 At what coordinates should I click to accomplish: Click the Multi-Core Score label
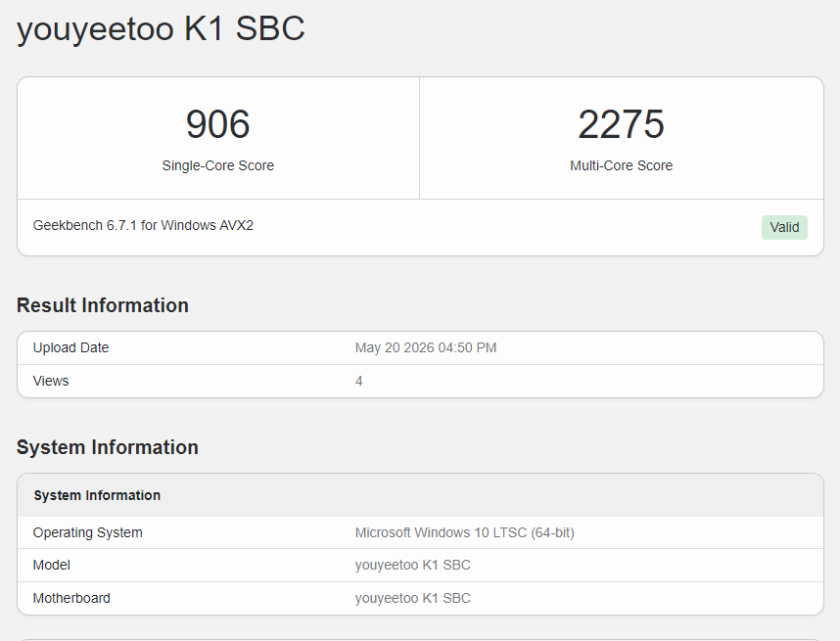621,165
